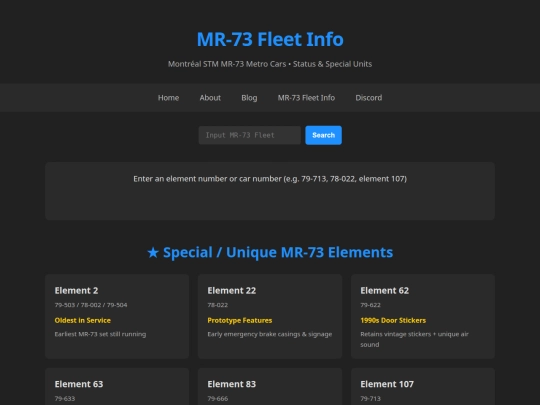Image resolution: width=540 pixels, height=405 pixels.
Task: Click 'Retains vintage stickers + unique air sound'
Action: coord(414,339)
